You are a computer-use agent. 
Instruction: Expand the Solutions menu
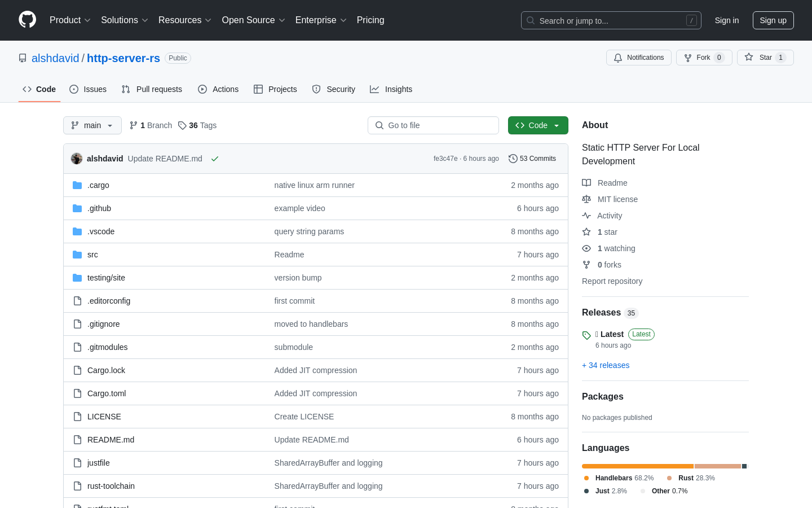pyautogui.click(x=125, y=20)
